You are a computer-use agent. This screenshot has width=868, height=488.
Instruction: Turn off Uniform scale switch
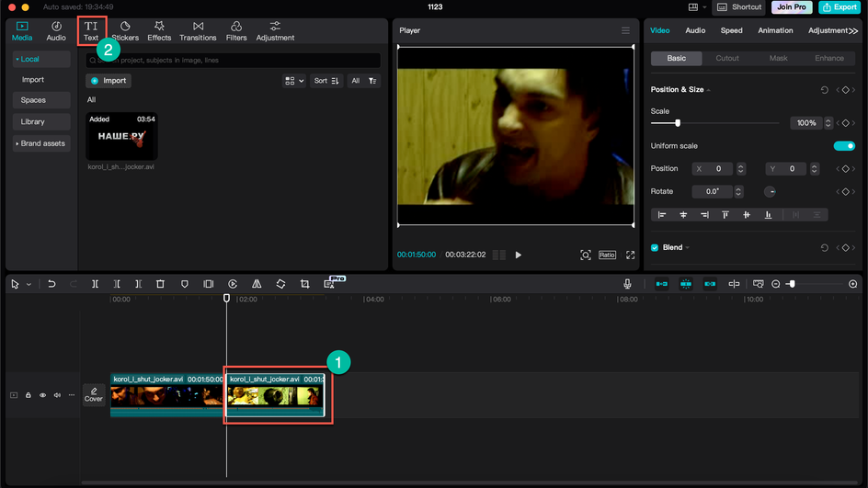pos(844,146)
